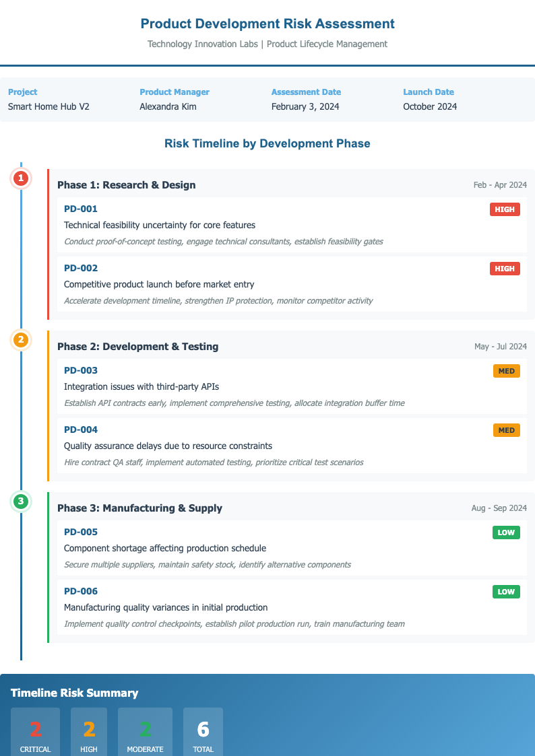Click the Alexandra Kim product manager name
This screenshot has width=535, height=756.
click(168, 106)
